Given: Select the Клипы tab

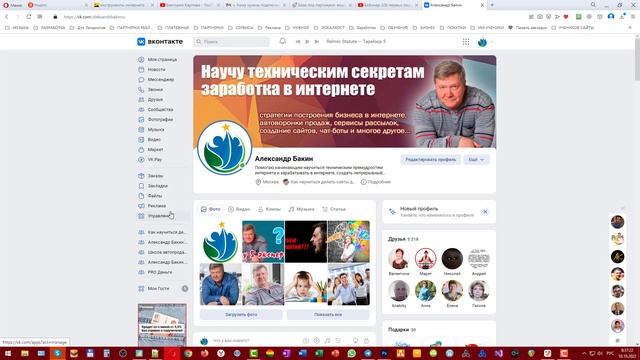Looking at the screenshot, I should click(x=269, y=209).
